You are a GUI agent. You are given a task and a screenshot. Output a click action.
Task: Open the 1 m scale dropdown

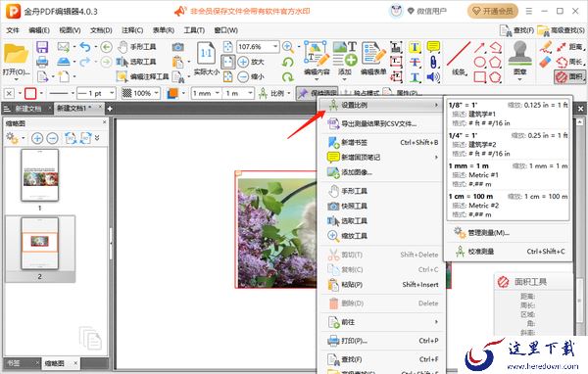[250, 93]
